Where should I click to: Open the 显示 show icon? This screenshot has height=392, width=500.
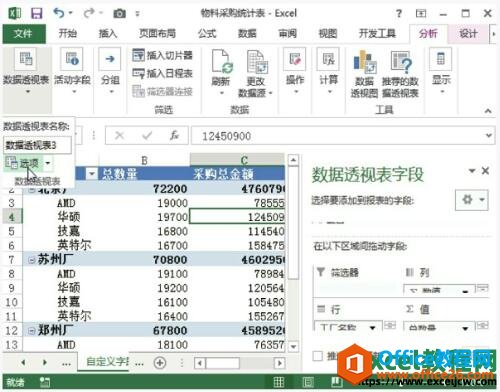[441, 60]
